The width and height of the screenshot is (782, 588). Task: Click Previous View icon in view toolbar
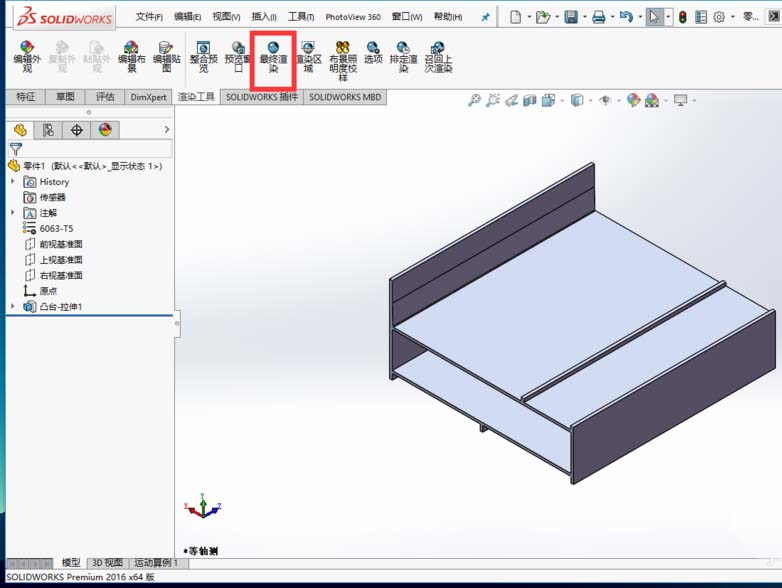[511, 101]
